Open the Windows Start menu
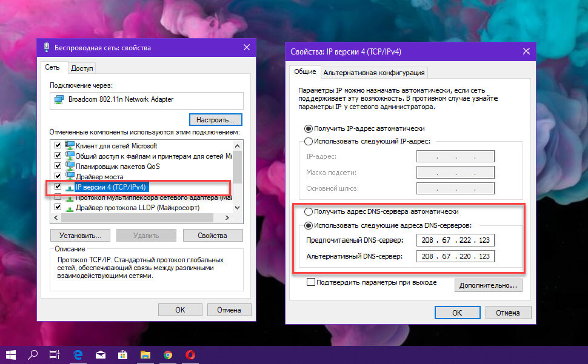Image resolution: width=588 pixels, height=364 pixels. click(11, 355)
